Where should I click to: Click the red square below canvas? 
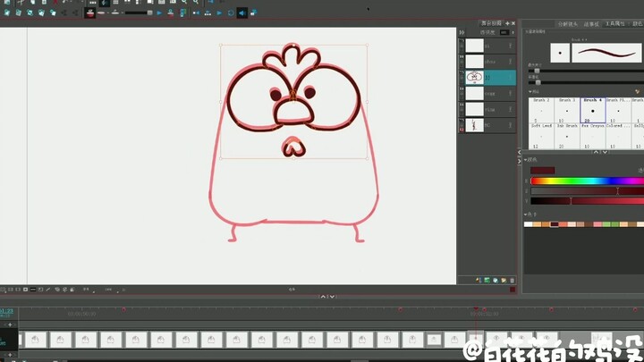click(x=513, y=290)
